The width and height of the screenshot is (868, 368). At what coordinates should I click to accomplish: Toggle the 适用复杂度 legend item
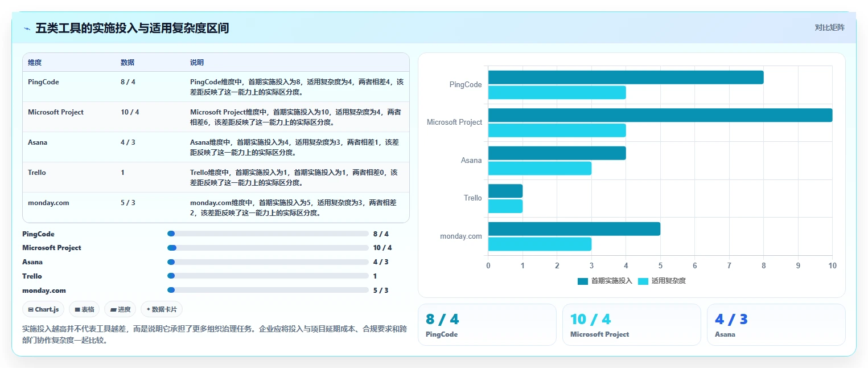[661, 281]
